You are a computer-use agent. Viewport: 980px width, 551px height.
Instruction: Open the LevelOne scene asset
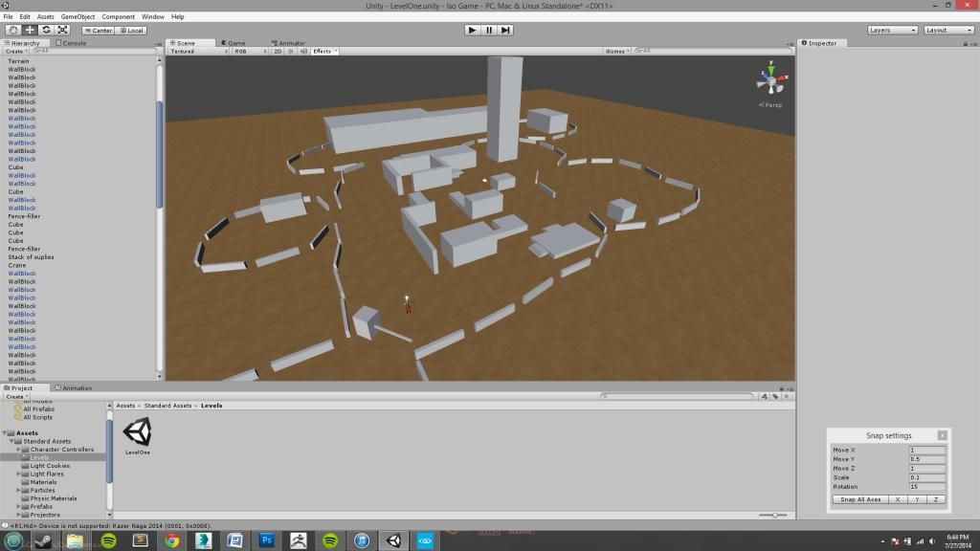(x=137, y=432)
